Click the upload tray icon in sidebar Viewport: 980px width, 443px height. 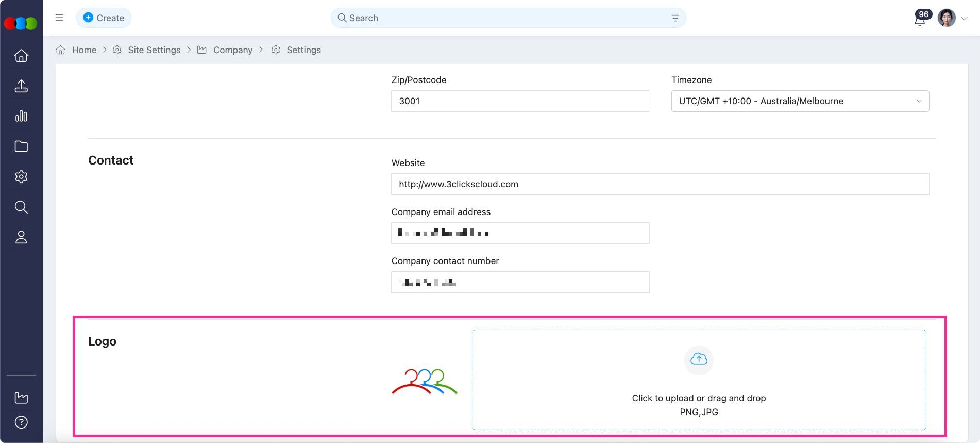(21, 86)
